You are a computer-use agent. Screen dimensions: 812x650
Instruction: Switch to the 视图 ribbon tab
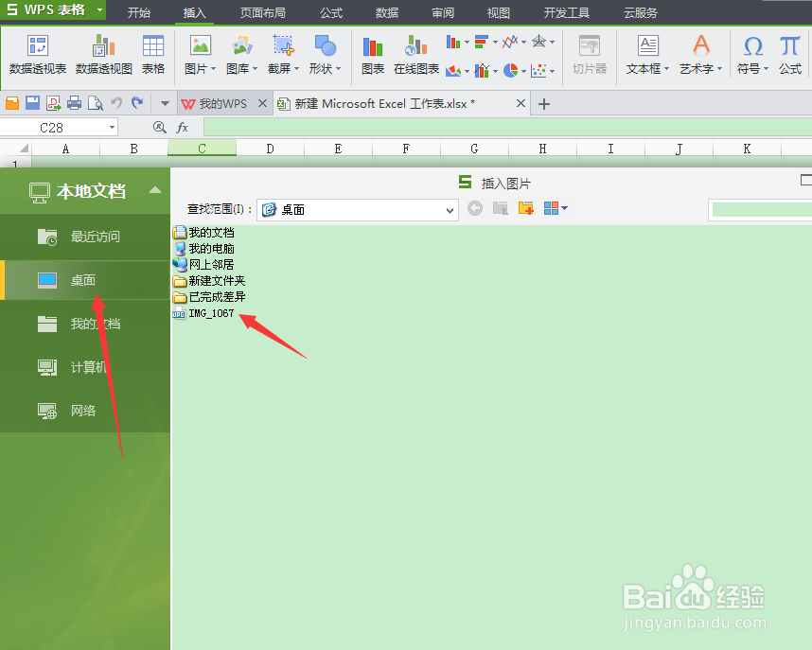pyautogui.click(x=498, y=13)
